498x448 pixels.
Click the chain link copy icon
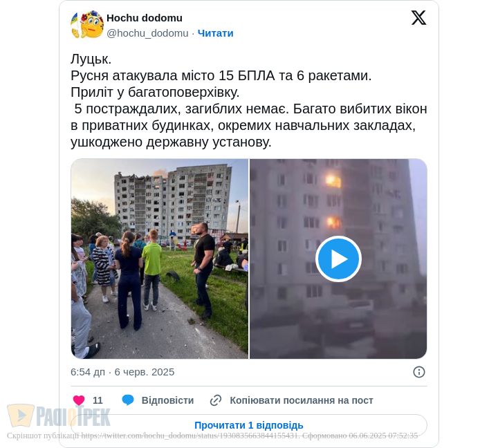pyautogui.click(x=216, y=400)
